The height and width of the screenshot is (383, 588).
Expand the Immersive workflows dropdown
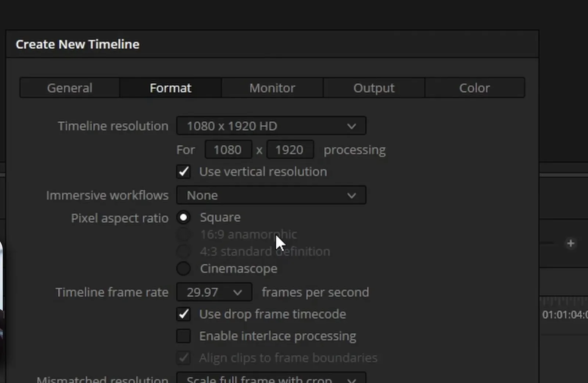tap(271, 195)
